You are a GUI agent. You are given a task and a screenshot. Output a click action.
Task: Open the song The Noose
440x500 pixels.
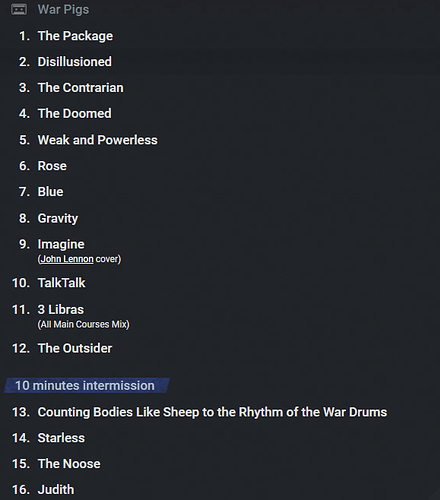[69, 464]
